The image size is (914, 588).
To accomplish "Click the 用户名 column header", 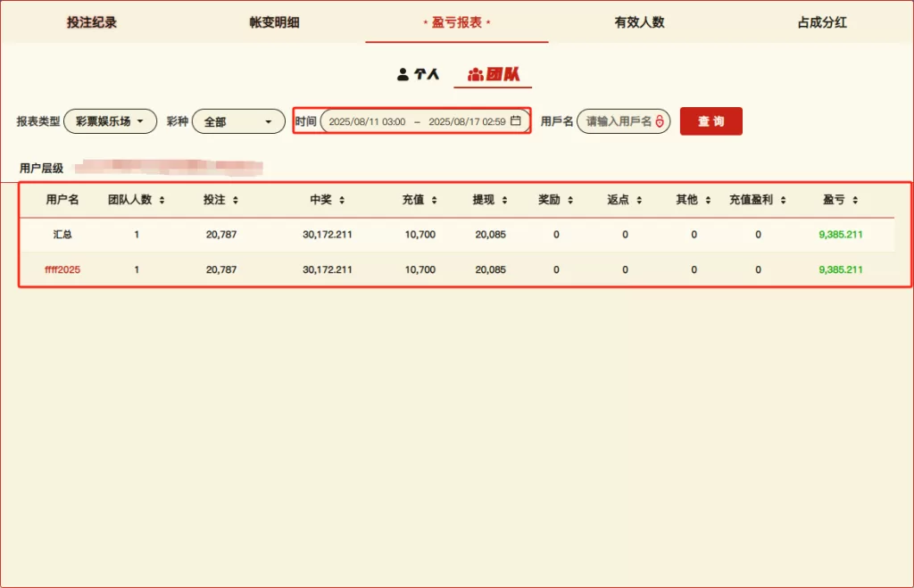I will point(62,200).
